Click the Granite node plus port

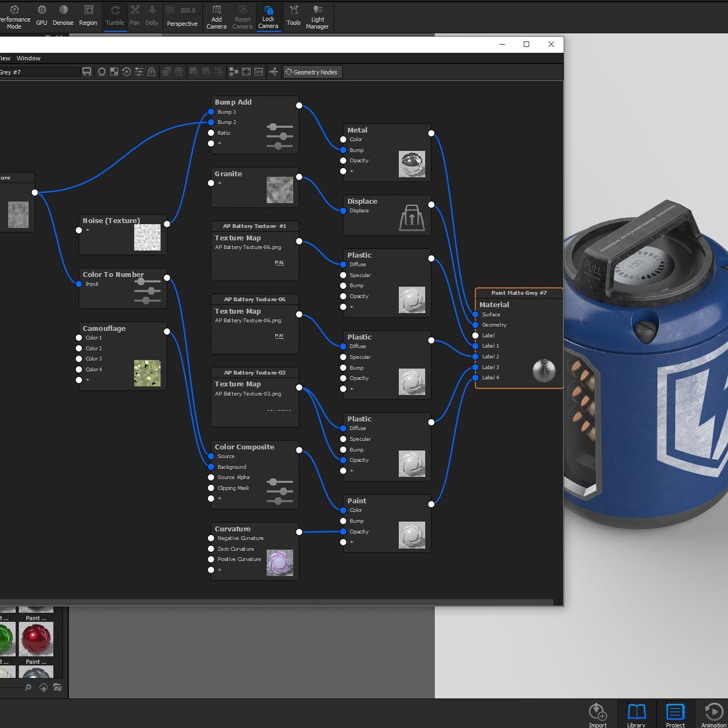[x=211, y=183]
